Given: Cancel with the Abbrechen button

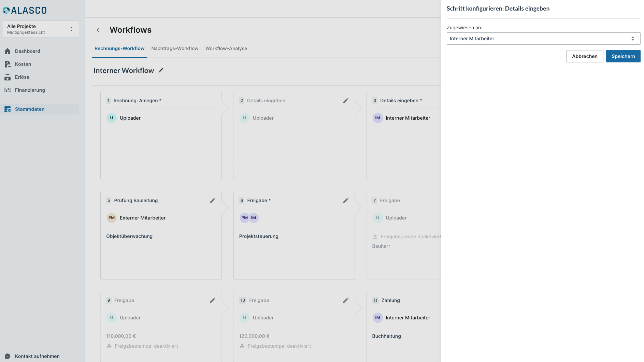Looking at the screenshot, I should coord(584,56).
